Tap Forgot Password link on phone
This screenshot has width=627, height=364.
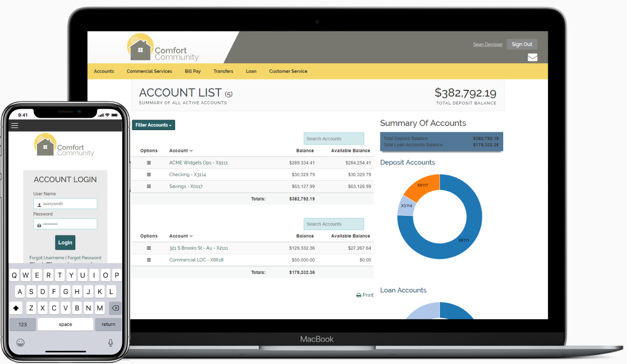[85, 257]
